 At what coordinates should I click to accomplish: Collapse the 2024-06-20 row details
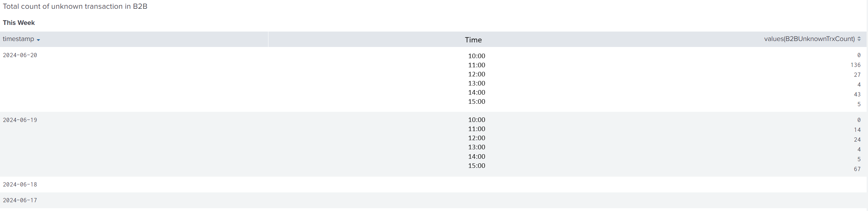[20, 55]
